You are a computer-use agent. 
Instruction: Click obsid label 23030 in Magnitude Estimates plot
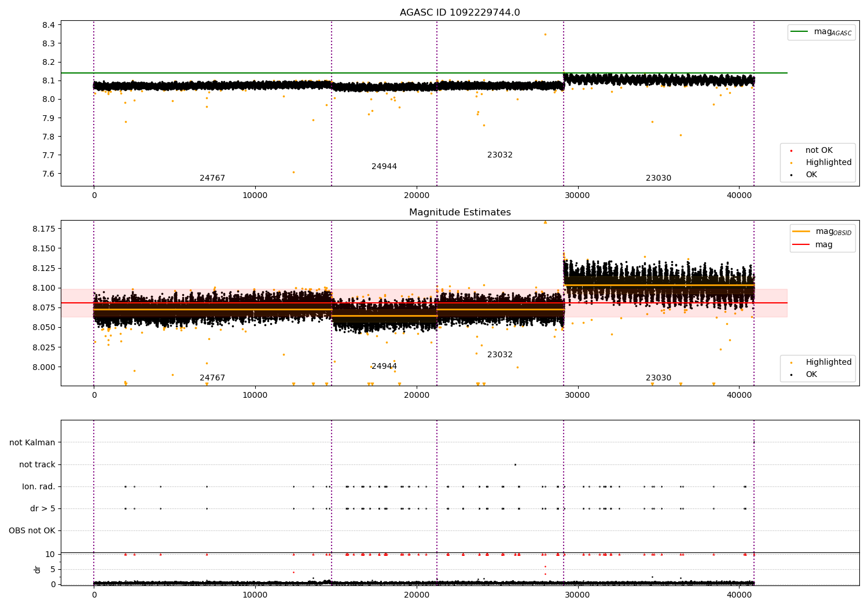point(659,378)
